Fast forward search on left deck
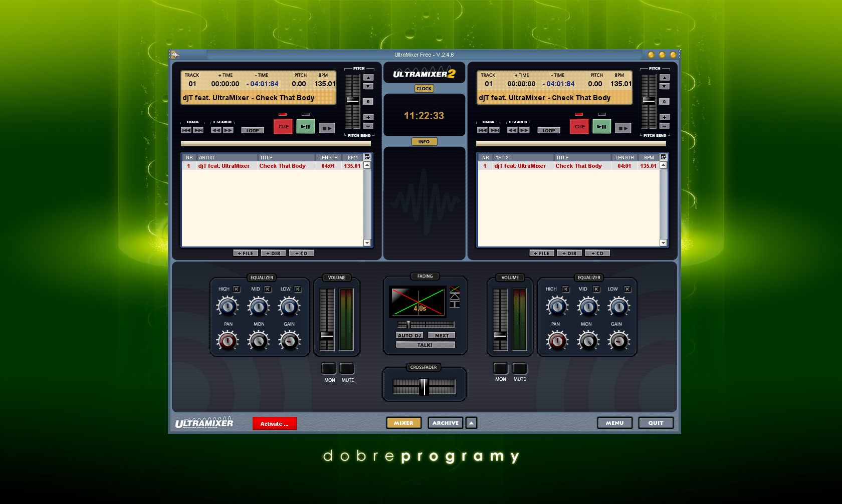842x504 pixels. tap(228, 130)
